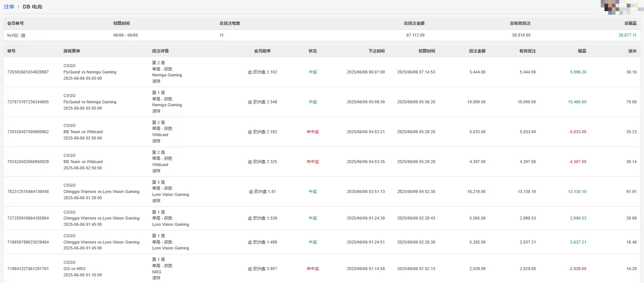Select settlement time 2025/06/06 07:14:53
The image size is (644, 283).
tap(416, 72)
